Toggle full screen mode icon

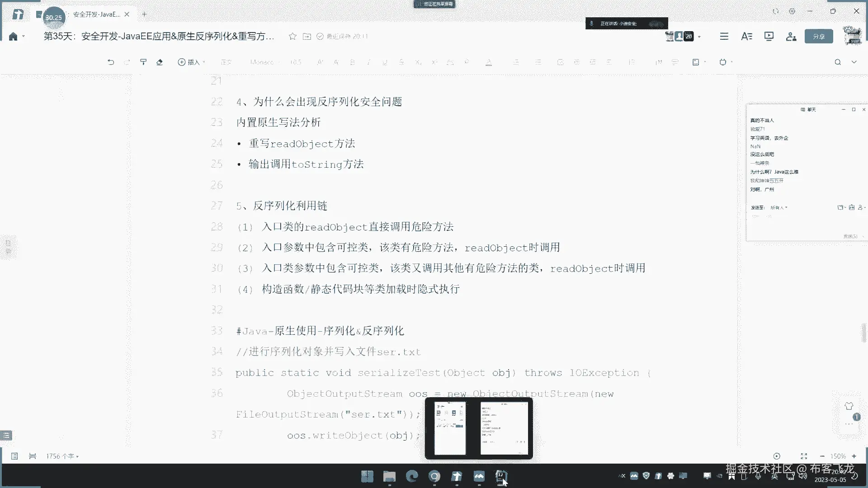pyautogui.click(x=804, y=456)
